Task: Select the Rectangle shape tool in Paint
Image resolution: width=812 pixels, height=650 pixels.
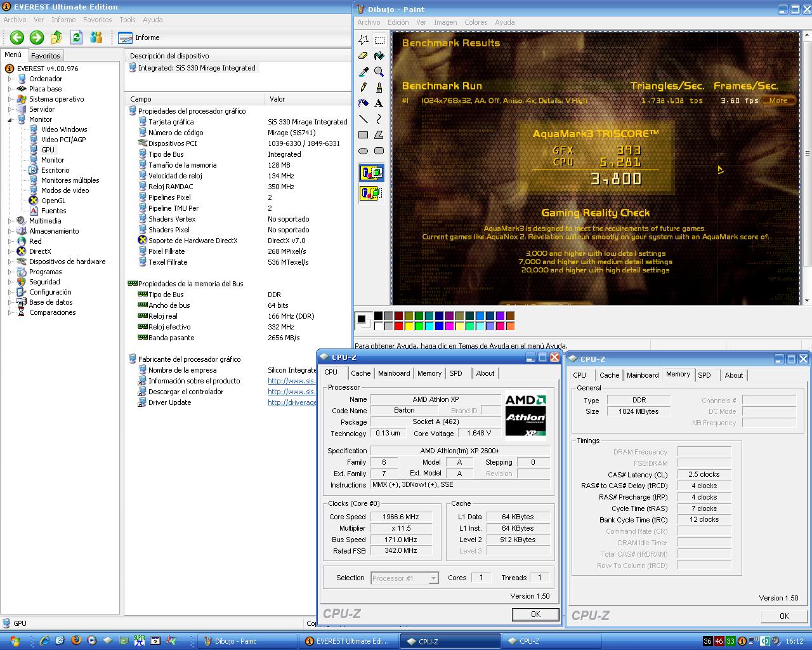Action: pyautogui.click(x=363, y=135)
